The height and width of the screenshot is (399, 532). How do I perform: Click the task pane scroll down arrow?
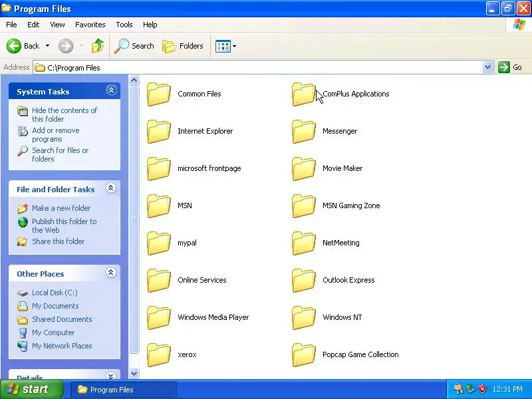click(134, 373)
